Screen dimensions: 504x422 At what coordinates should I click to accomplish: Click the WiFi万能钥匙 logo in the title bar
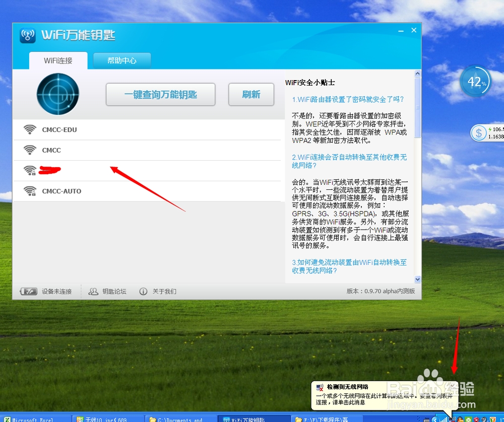pyautogui.click(x=28, y=35)
